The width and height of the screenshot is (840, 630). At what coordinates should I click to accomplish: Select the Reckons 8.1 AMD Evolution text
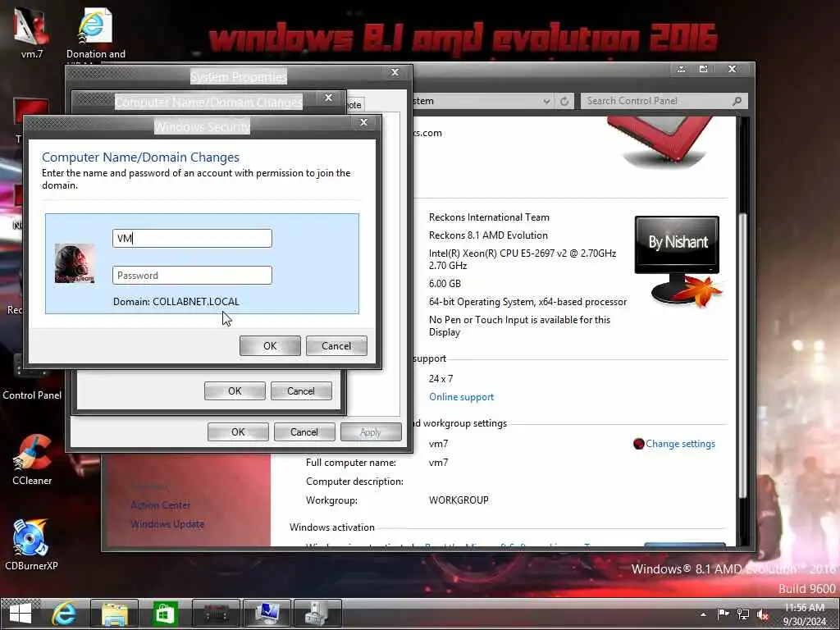pyautogui.click(x=488, y=235)
